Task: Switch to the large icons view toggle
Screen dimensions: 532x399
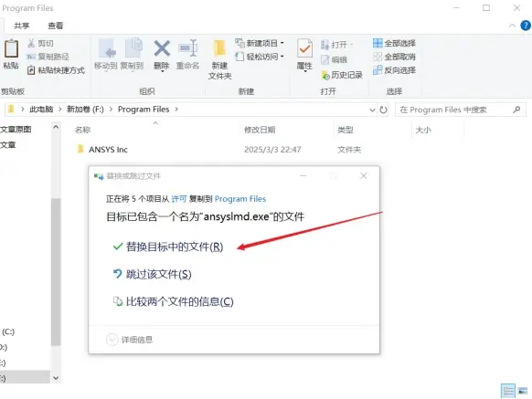Action: [523, 391]
